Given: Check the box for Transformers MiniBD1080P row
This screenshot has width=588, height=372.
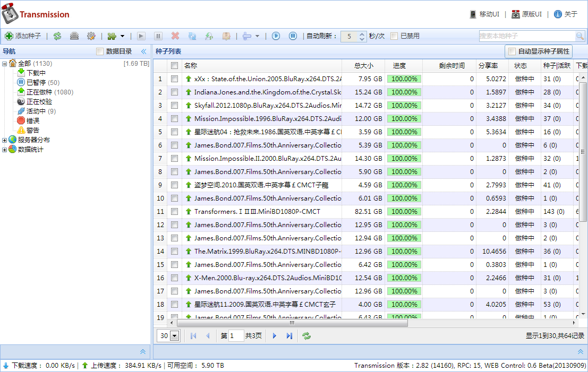Looking at the screenshot, I should (174, 212).
